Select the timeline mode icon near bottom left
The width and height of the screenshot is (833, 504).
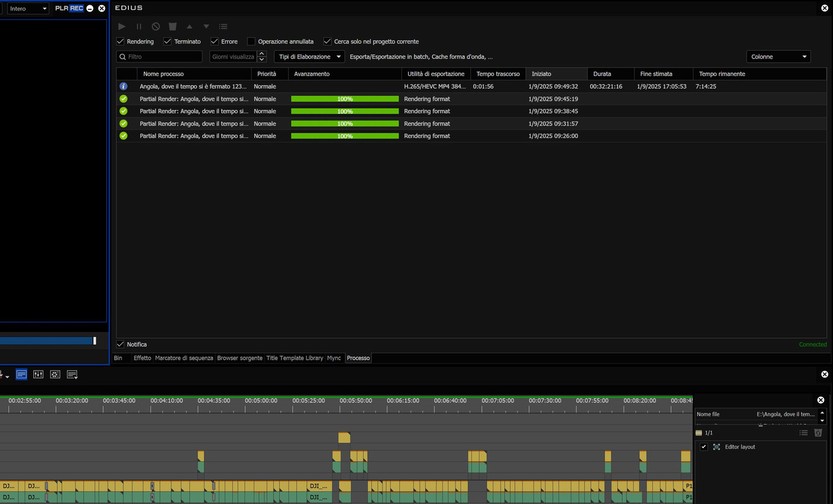(x=21, y=374)
